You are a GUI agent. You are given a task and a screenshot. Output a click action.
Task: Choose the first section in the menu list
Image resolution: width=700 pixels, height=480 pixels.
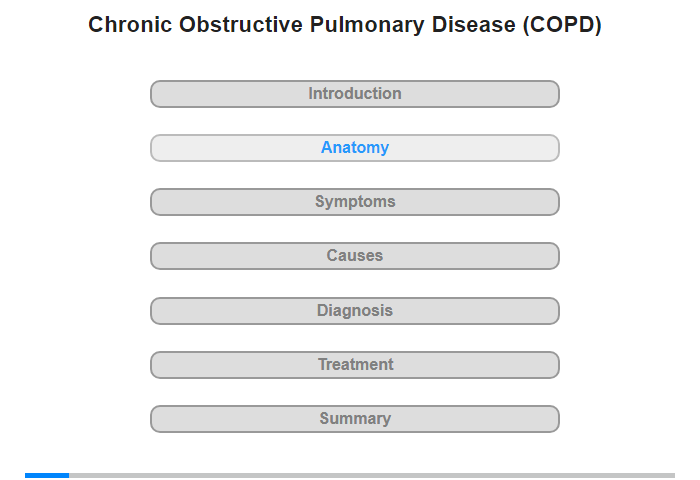[355, 94]
